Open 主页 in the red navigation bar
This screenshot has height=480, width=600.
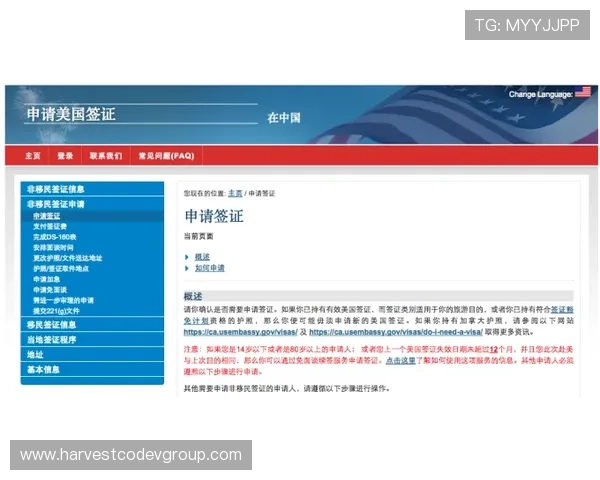(33, 156)
